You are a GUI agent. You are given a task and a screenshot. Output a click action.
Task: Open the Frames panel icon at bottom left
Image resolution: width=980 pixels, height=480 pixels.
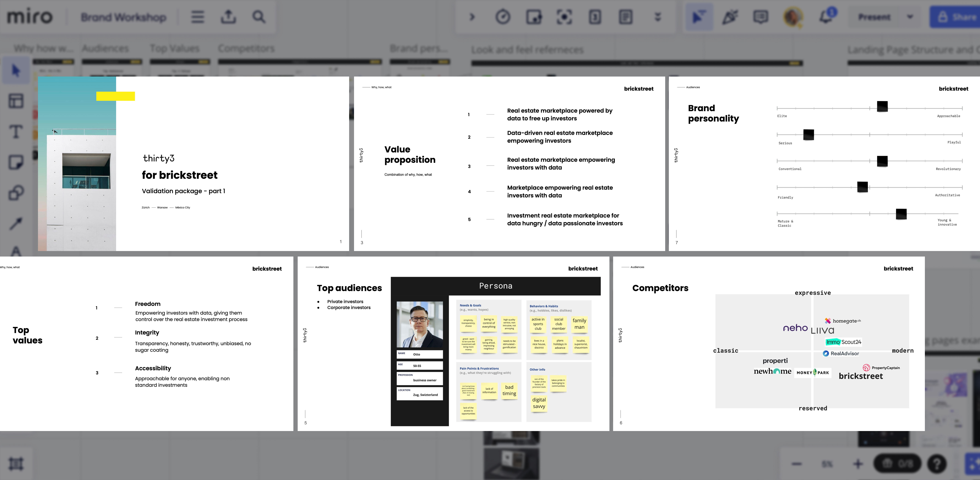pos(16,464)
